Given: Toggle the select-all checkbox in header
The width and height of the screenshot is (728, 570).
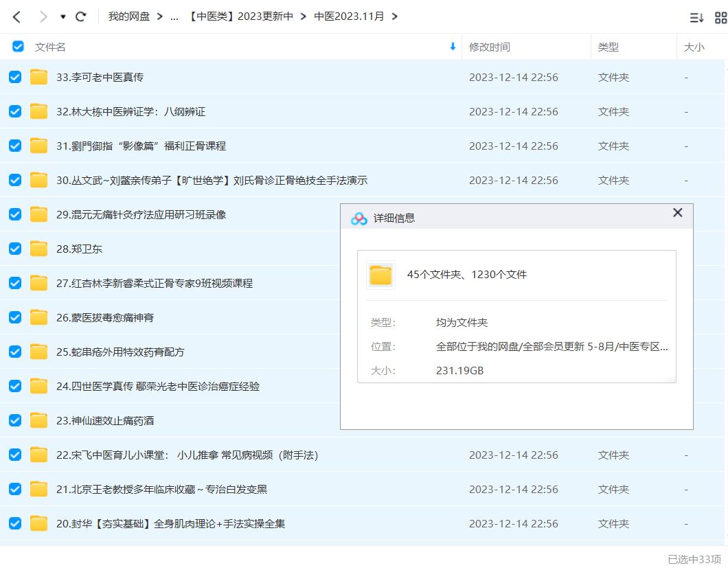Looking at the screenshot, I should coord(18,47).
